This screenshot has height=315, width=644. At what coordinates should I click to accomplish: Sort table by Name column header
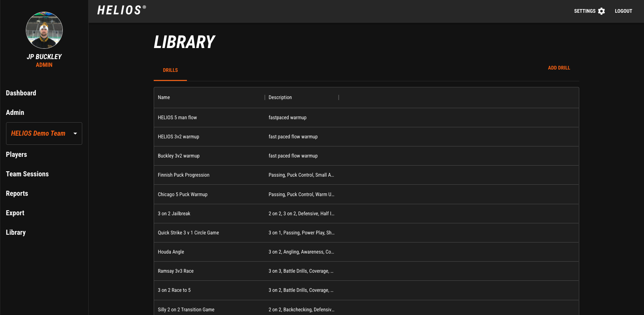[x=164, y=97]
